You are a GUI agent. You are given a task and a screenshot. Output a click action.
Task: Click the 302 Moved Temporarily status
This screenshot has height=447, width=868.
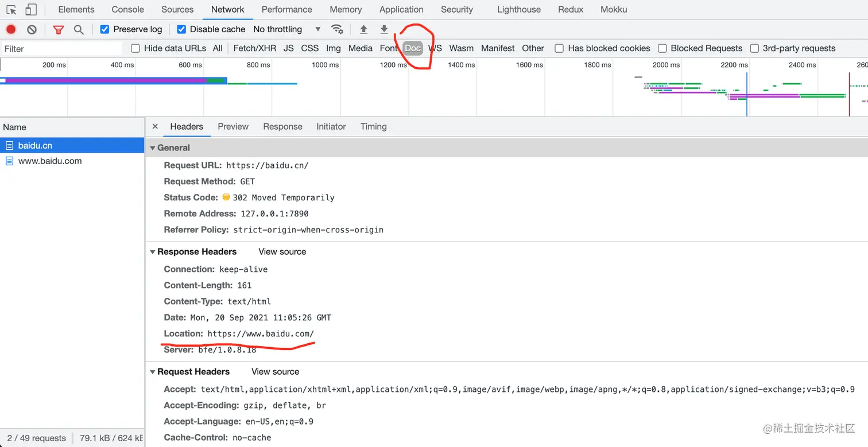[x=284, y=197]
